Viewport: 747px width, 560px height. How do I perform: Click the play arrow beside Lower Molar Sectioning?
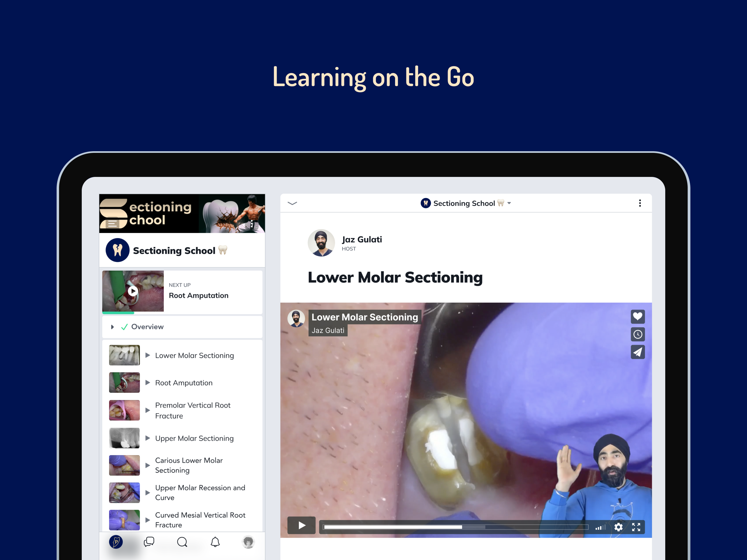point(148,355)
